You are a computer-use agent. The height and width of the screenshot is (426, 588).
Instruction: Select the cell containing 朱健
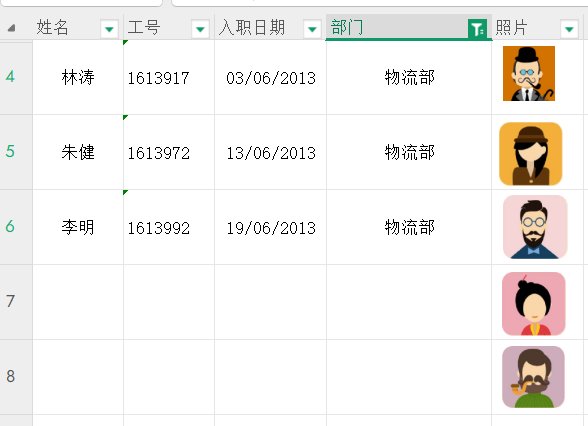tap(78, 152)
